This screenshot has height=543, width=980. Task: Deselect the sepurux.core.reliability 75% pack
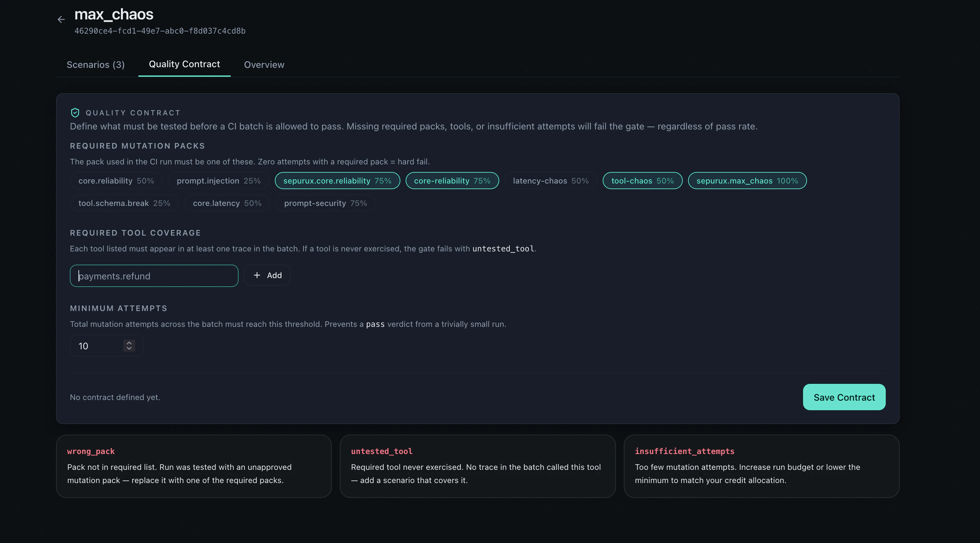pos(337,181)
